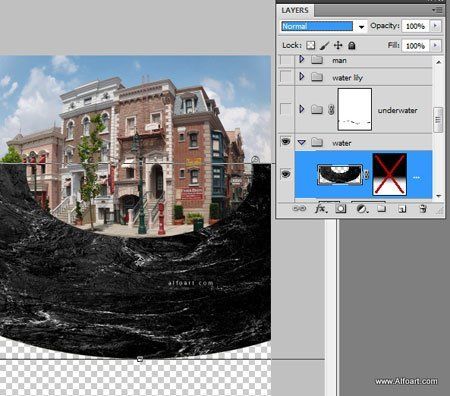Image resolution: width=450 pixels, height=396 pixels.
Task: Click the Lock image pixels brush icon
Action: point(324,45)
